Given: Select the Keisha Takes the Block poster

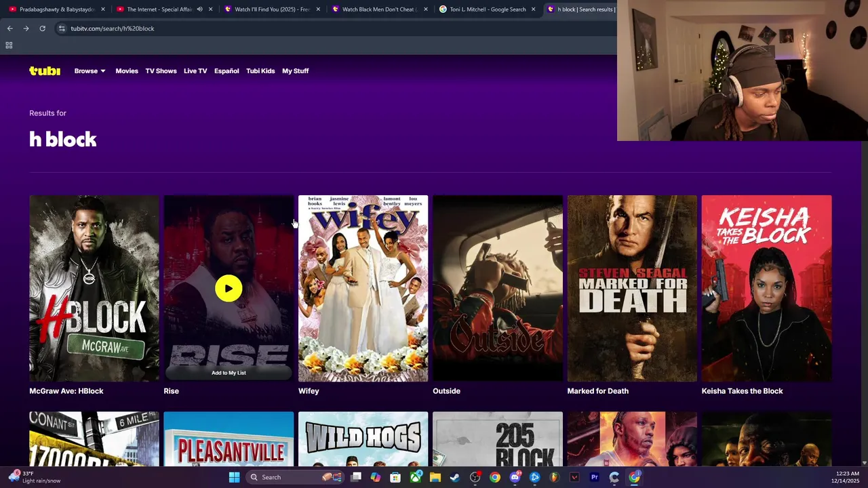Looking at the screenshot, I should (766, 288).
